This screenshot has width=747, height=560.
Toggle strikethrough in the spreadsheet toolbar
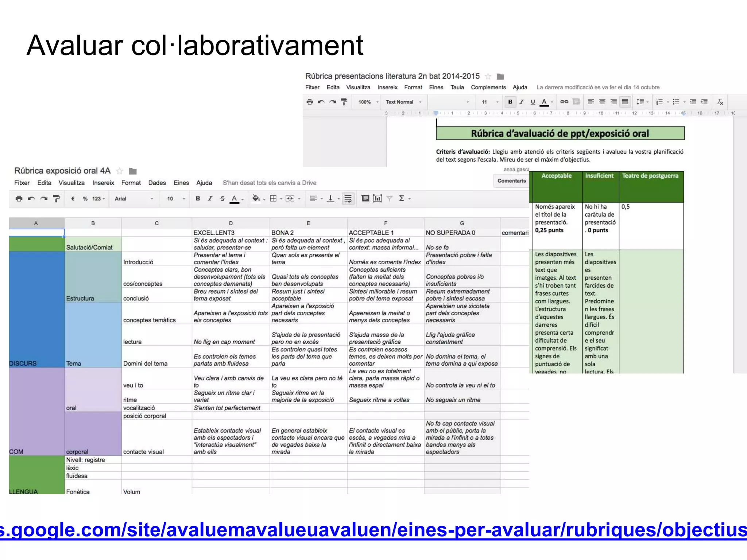pos(222,199)
